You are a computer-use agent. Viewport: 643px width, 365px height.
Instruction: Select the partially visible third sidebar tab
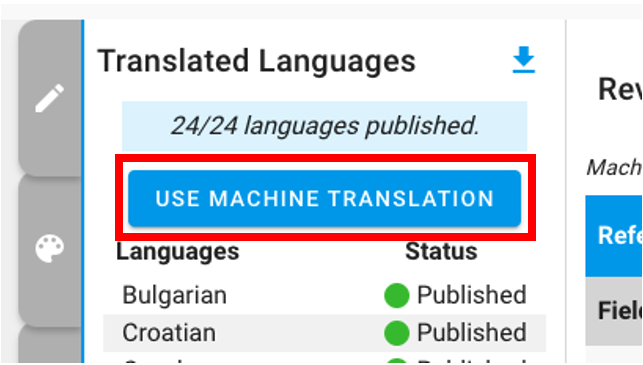tap(50, 344)
